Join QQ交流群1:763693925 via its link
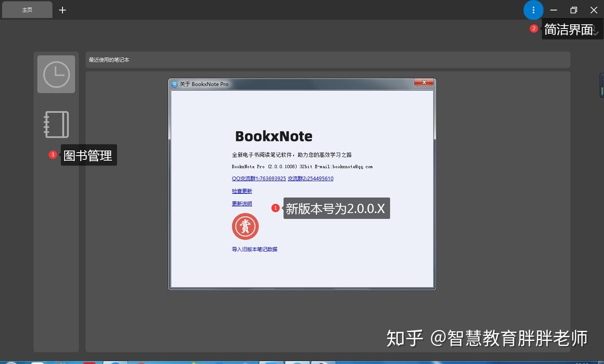Image resolution: width=604 pixels, height=364 pixels. (258, 178)
